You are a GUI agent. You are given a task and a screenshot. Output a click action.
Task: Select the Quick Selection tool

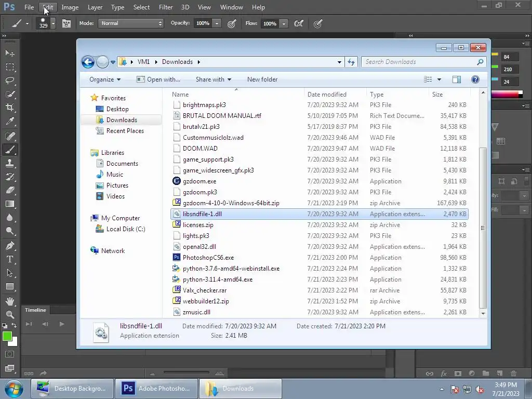tap(10, 94)
